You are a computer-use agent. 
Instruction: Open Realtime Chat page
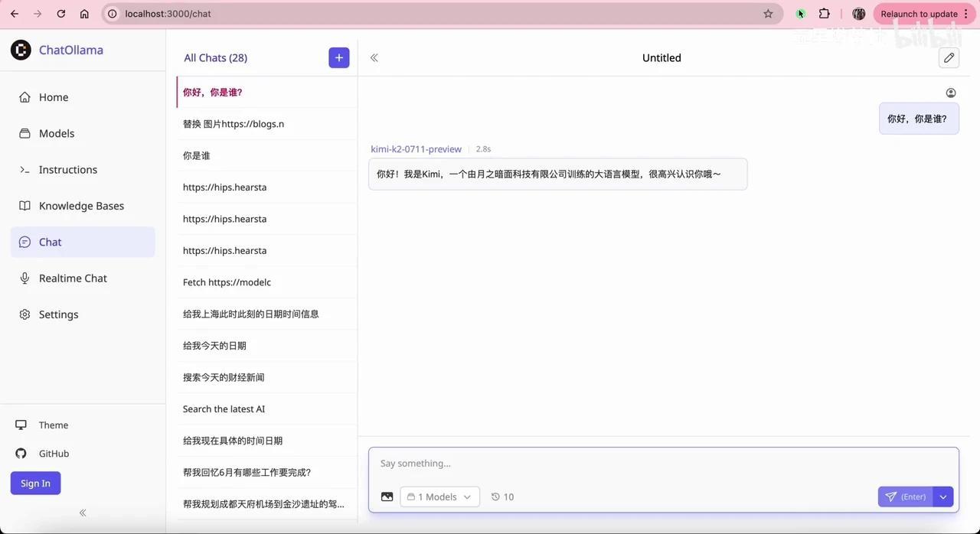pyautogui.click(x=83, y=278)
